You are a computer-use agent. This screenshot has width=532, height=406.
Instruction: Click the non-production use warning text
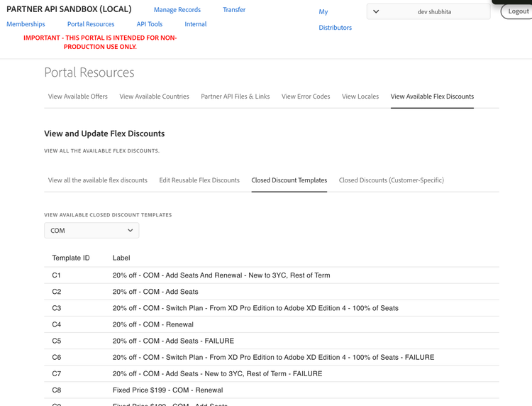click(x=100, y=43)
